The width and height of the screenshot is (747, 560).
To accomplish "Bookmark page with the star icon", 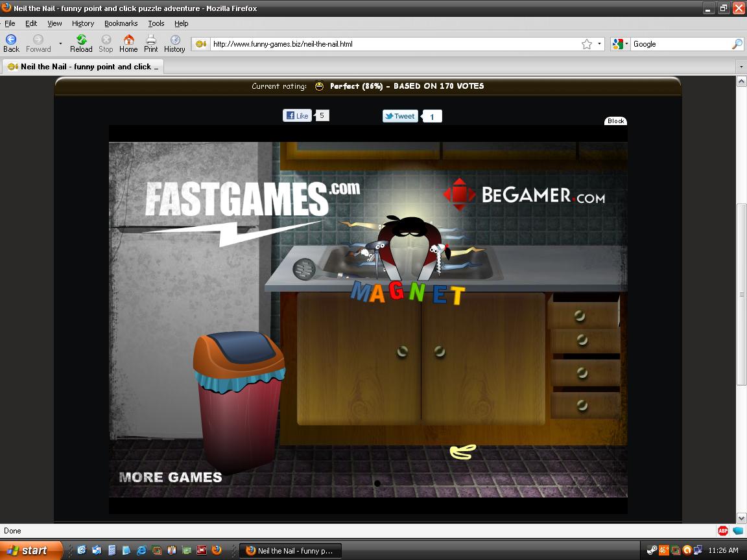I will click(586, 44).
